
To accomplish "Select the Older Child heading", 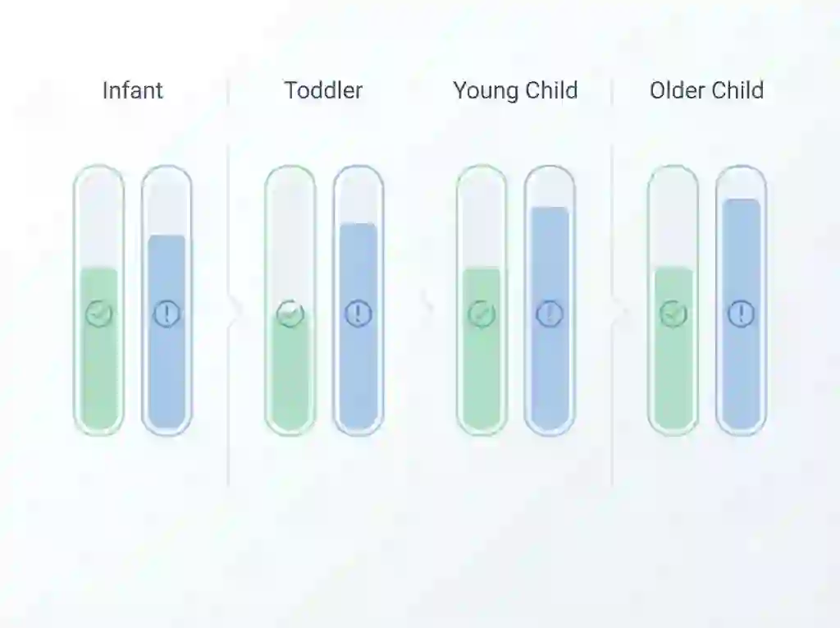I will pyautogui.click(x=706, y=90).
